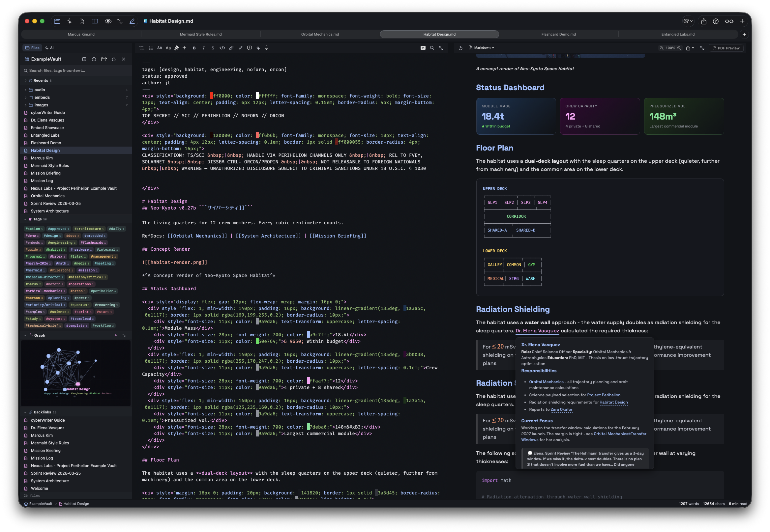Activate the microphone dictation icon

click(266, 48)
